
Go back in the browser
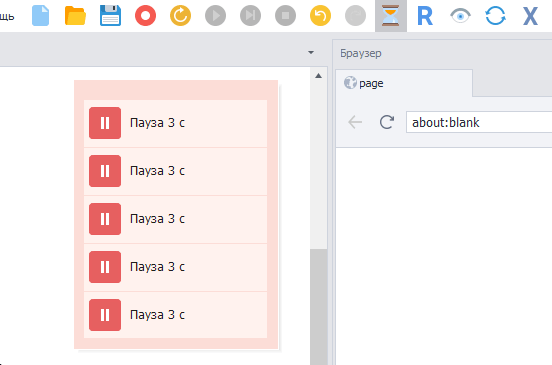click(x=355, y=122)
